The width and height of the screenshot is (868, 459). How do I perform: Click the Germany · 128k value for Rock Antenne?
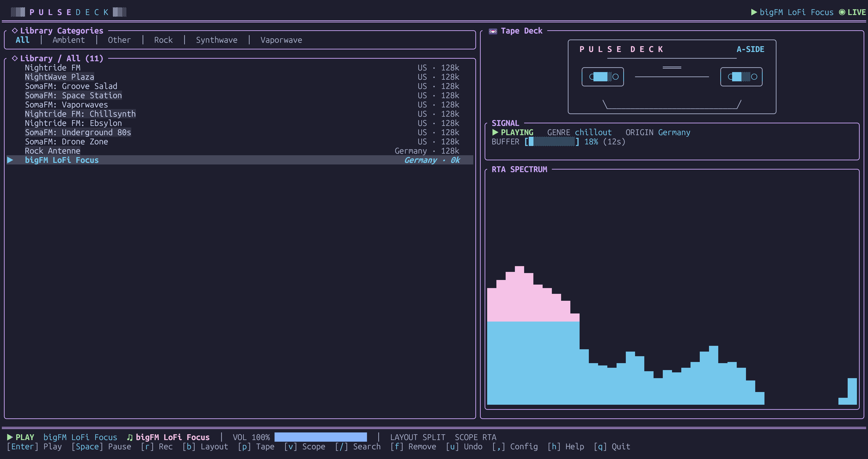click(427, 151)
